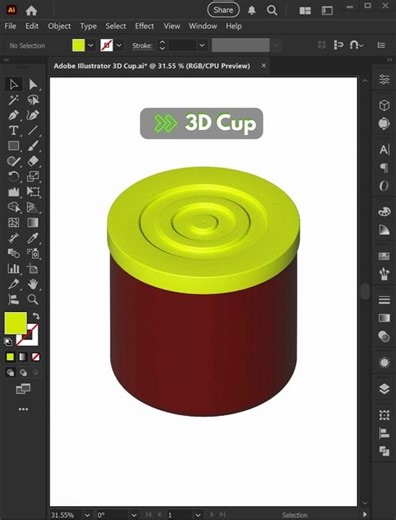
Task: Select the Hand tool
Action: (33, 284)
